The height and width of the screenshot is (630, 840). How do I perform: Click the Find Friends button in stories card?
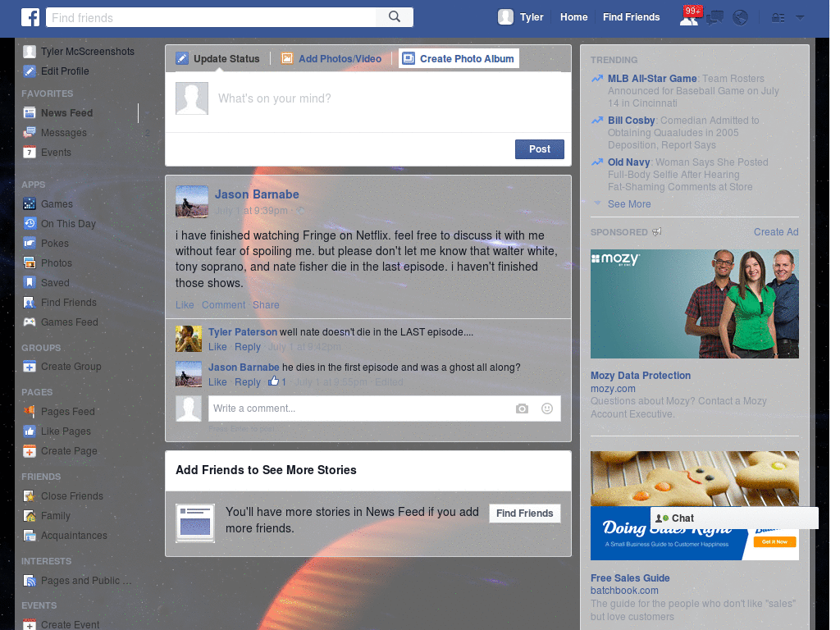click(x=524, y=514)
